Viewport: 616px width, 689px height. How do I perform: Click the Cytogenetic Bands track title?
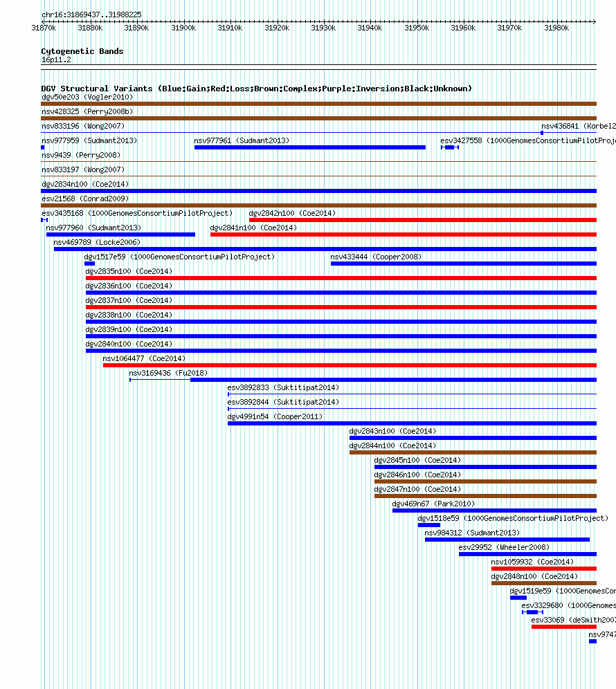[82, 51]
